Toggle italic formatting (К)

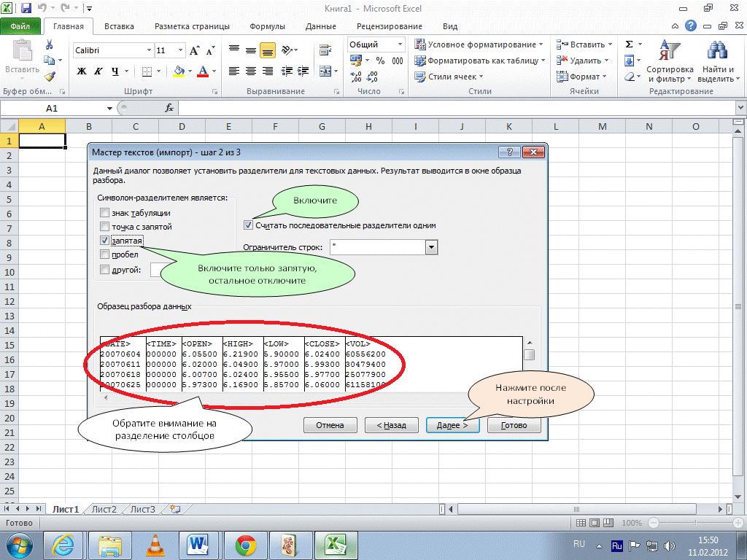tap(98, 71)
